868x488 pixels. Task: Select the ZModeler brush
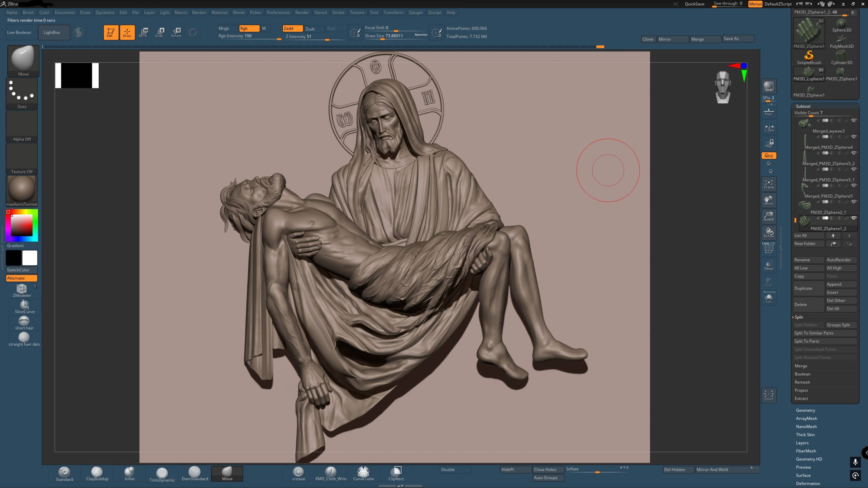(x=22, y=290)
